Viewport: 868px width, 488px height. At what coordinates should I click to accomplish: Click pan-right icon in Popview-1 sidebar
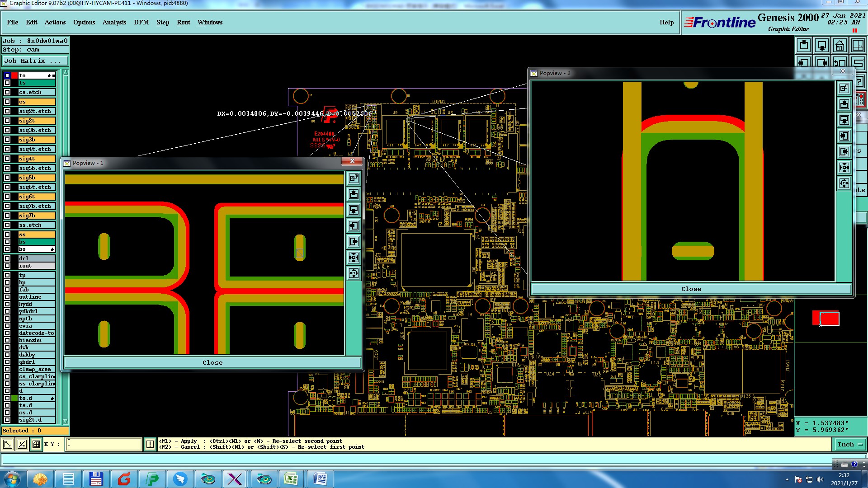point(354,241)
